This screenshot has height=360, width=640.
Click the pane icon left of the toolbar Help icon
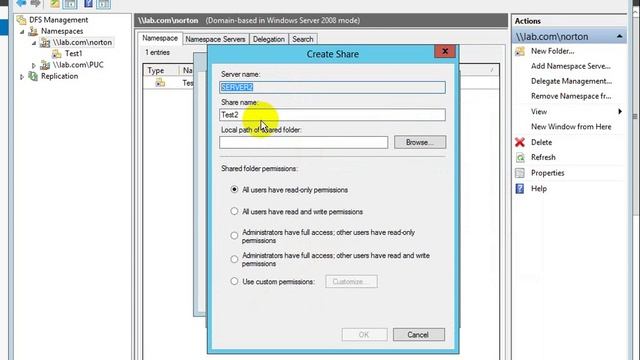pyautogui.click(x=70, y=4)
